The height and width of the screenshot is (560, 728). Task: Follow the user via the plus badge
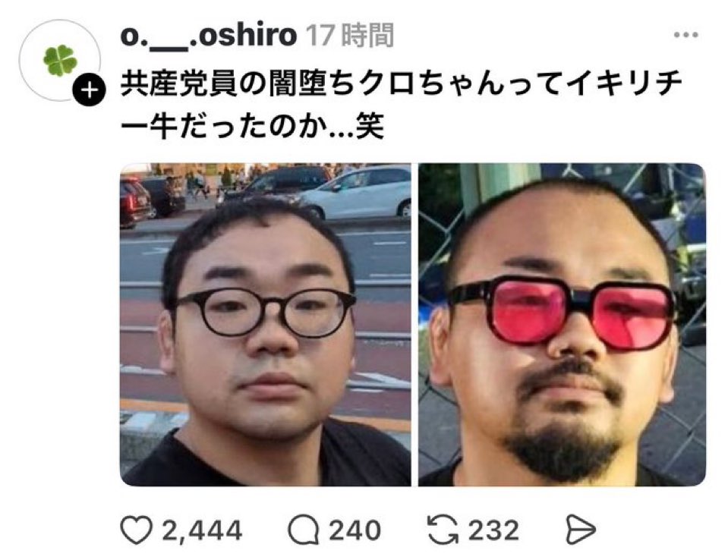pos(89,90)
